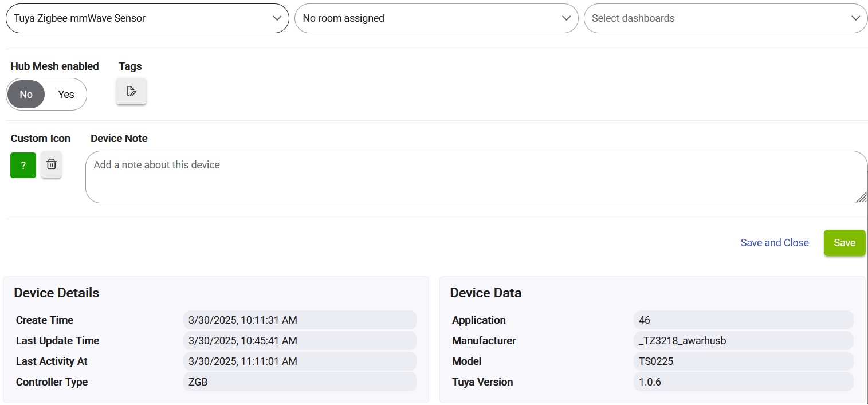The height and width of the screenshot is (405, 868).
Task: Open the Tuya Zigbee mmWave Sensor dropdown
Action: click(x=147, y=18)
